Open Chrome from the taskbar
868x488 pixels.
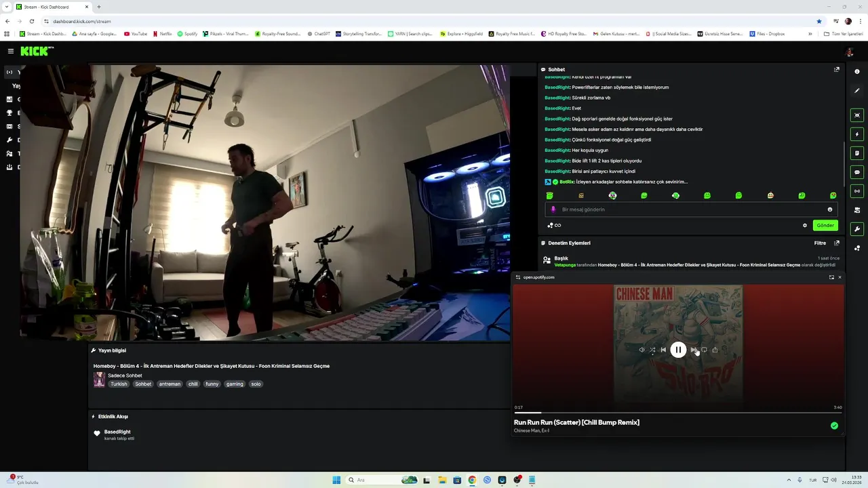click(472, 480)
